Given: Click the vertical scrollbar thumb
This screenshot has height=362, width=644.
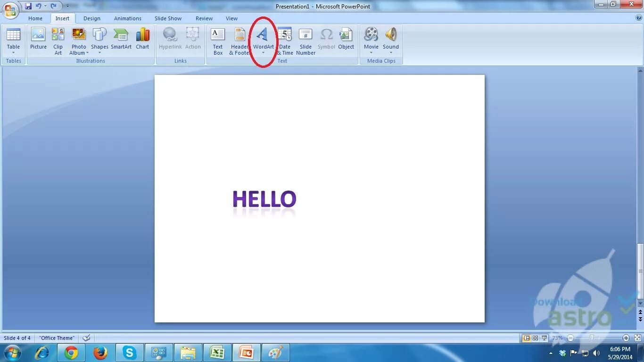Looking at the screenshot, I should (640, 271).
